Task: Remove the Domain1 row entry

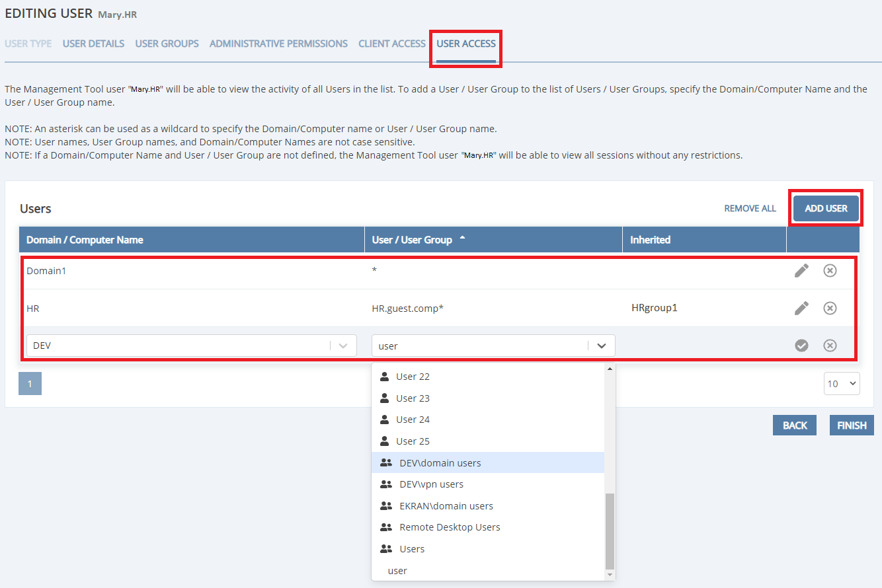Action: (x=830, y=271)
